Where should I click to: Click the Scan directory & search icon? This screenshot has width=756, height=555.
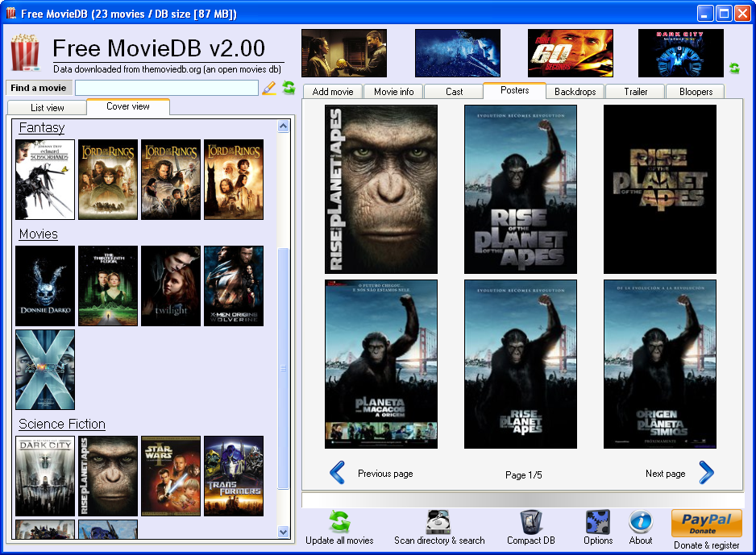438,522
